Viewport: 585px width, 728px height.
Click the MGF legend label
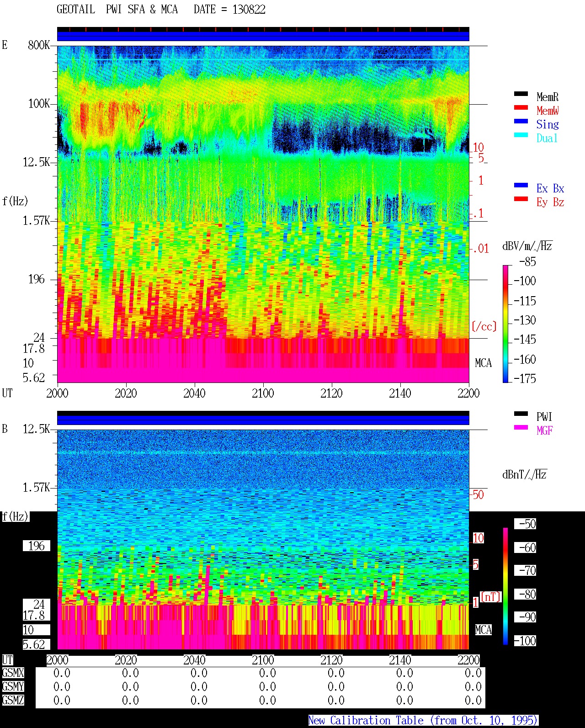[x=544, y=430]
